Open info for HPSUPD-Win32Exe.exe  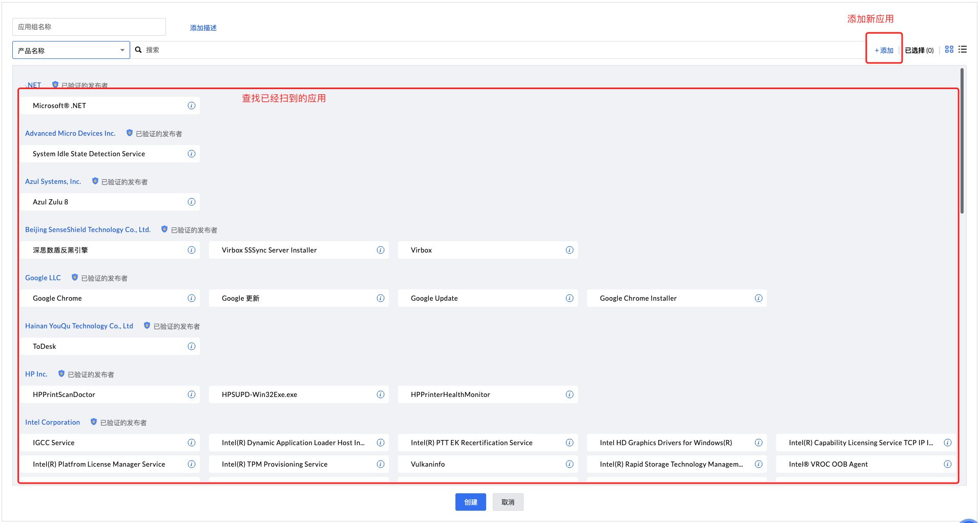coord(381,394)
